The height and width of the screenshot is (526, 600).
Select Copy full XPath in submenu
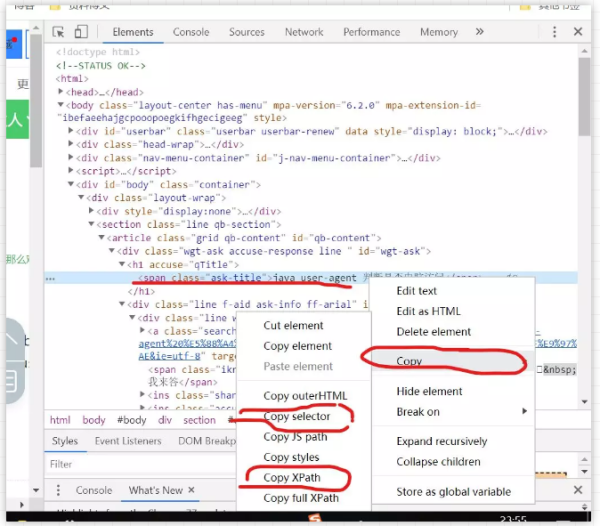pos(301,498)
